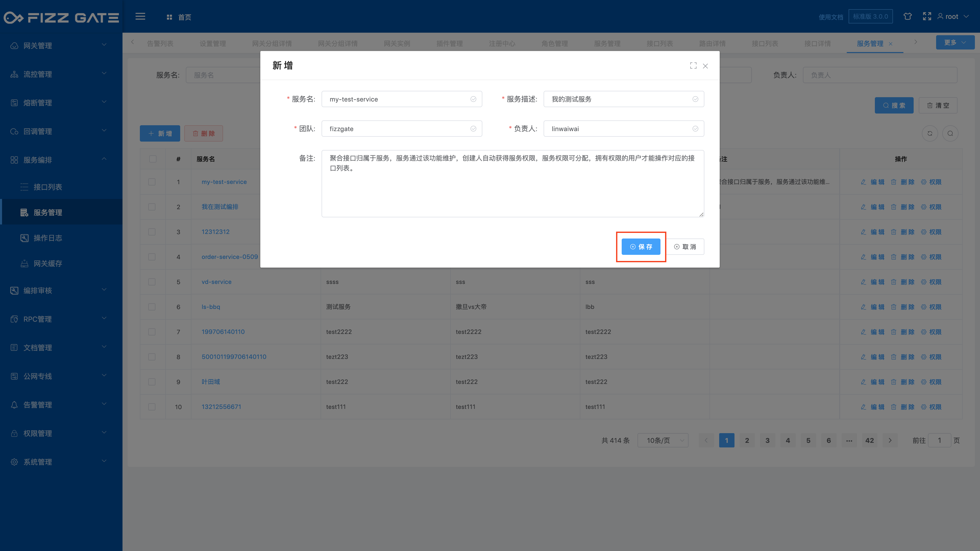This screenshot has width=980, height=551.
Task: Maximize the 新增 dialog
Action: click(x=693, y=66)
